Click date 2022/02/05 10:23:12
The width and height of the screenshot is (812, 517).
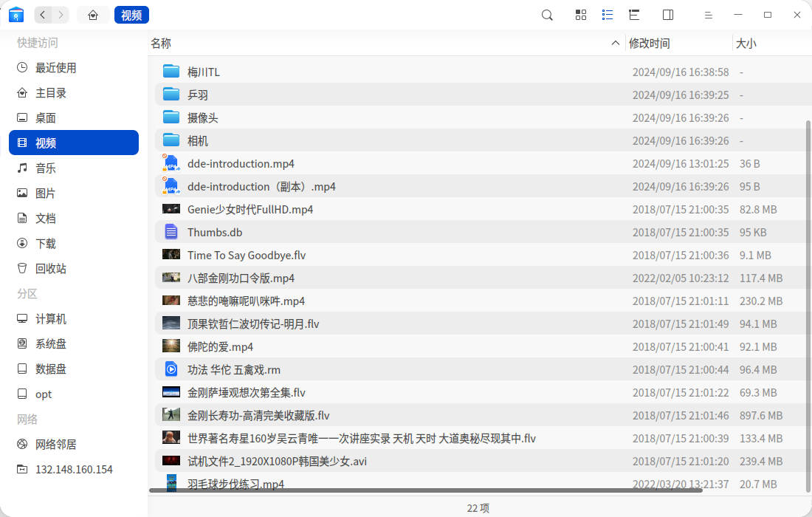point(681,278)
